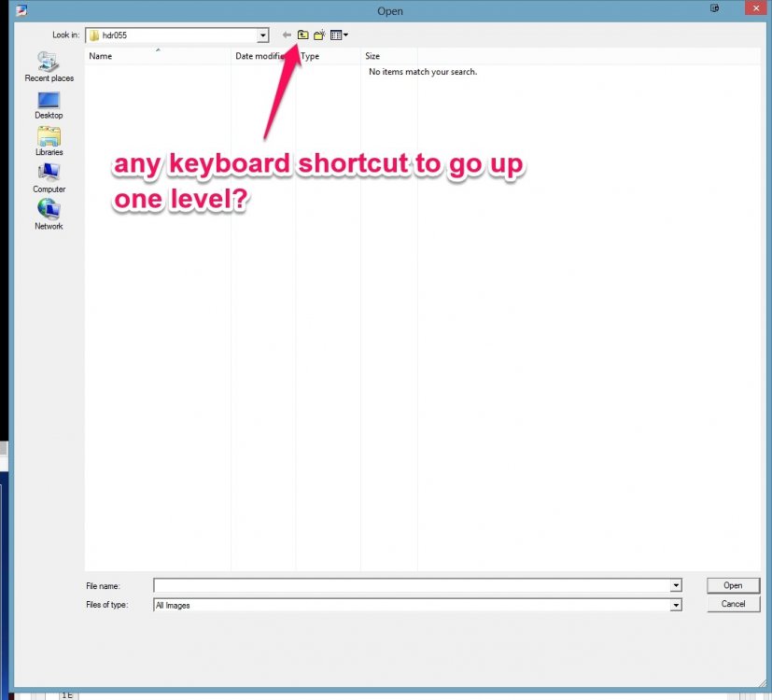Open the Files of type dropdown
The height and width of the screenshot is (700, 772).
tap(675, 605)
